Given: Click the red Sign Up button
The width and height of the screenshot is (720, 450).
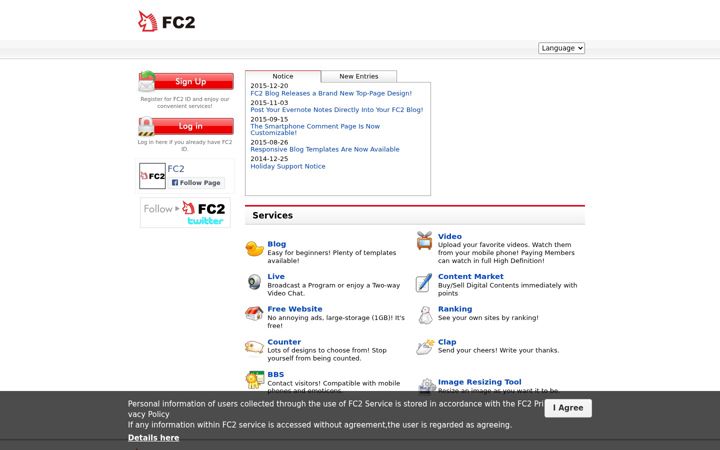Looking at the screenshot, I should [186, 81].
